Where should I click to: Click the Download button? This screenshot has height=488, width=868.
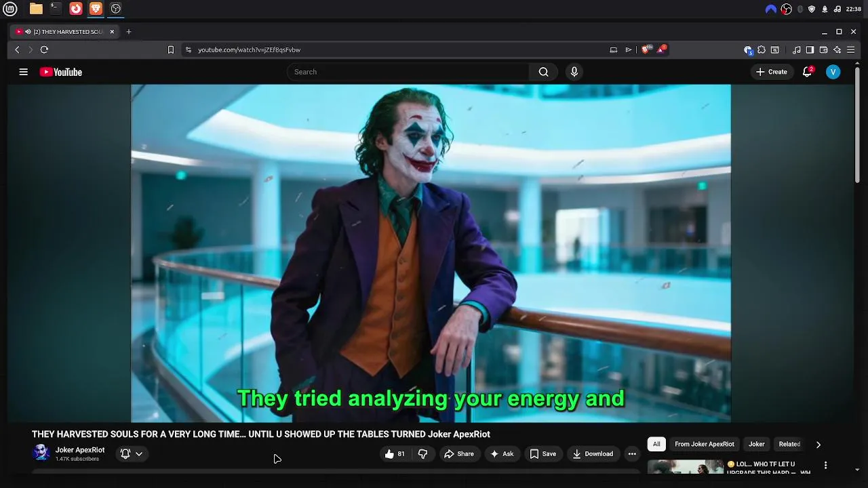click(x=593, y=454)
